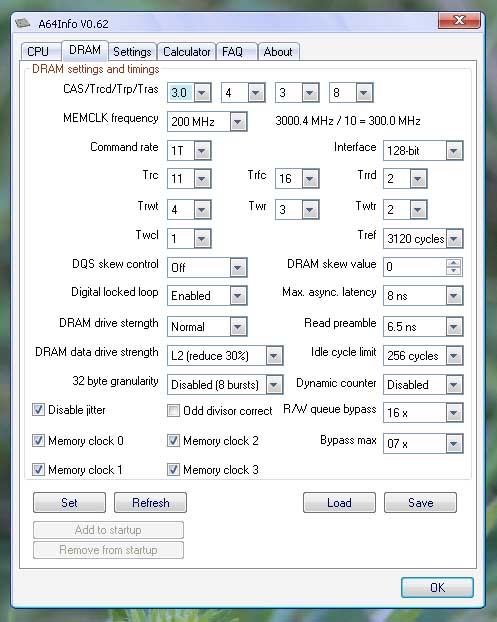This screenshot has width=497, height=622.
Task: Open the CAS latency dropdown showing 3.0
Action: pos(202,93)
